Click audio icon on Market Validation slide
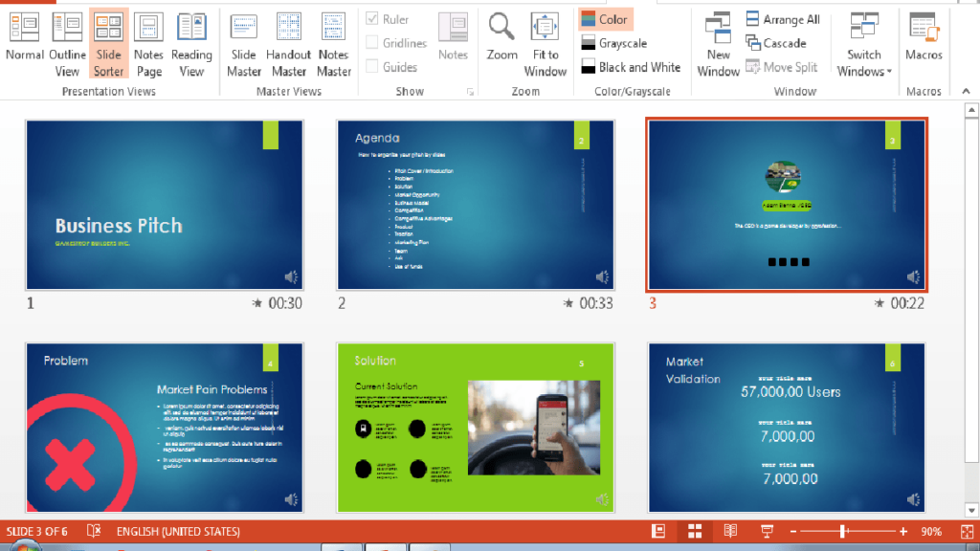 tap(913, 499)
